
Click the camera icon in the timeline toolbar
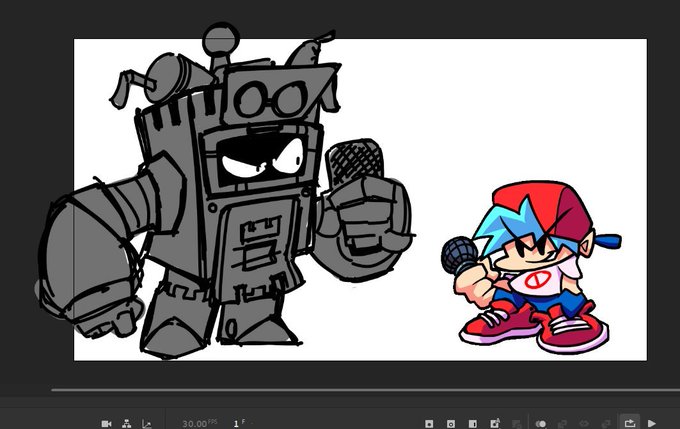pyautogui.click(x=106, y=423)
